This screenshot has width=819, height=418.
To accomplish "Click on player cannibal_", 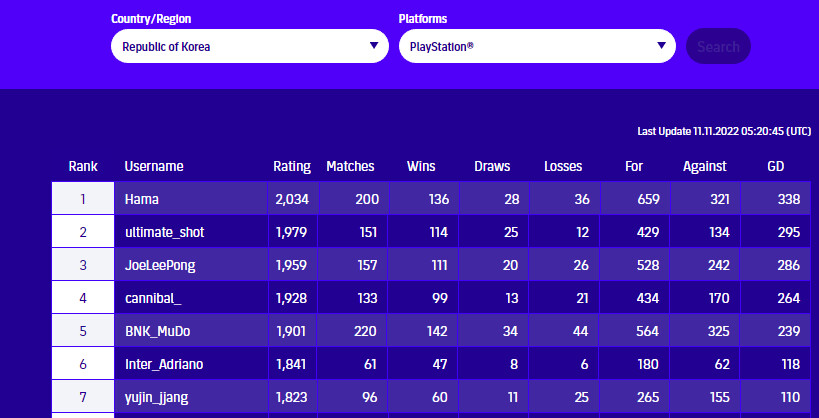I will 152,298.
